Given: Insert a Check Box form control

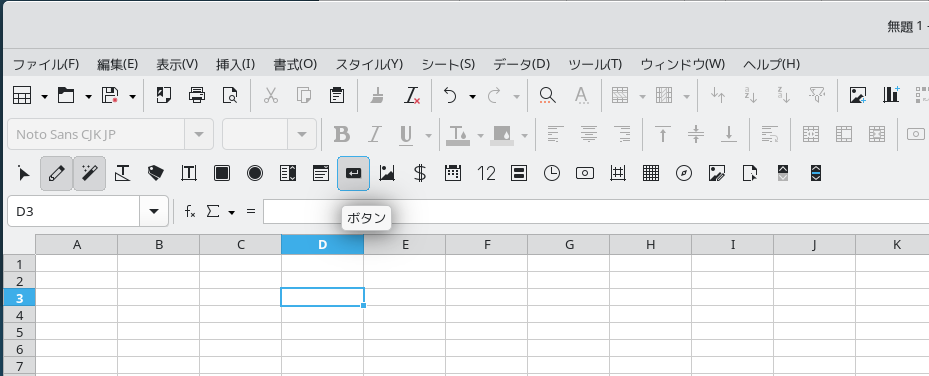Looking at the screenshot, I should [x=222, y=173].
